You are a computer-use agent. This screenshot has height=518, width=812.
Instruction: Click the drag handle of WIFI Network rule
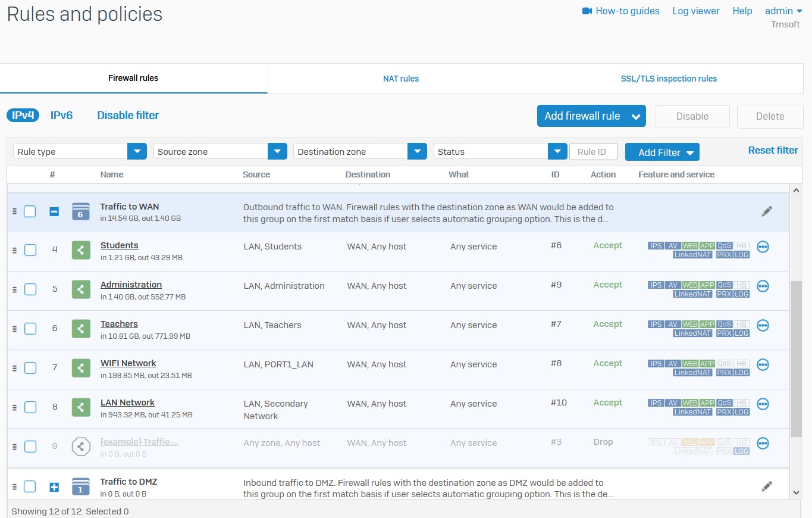15,368
